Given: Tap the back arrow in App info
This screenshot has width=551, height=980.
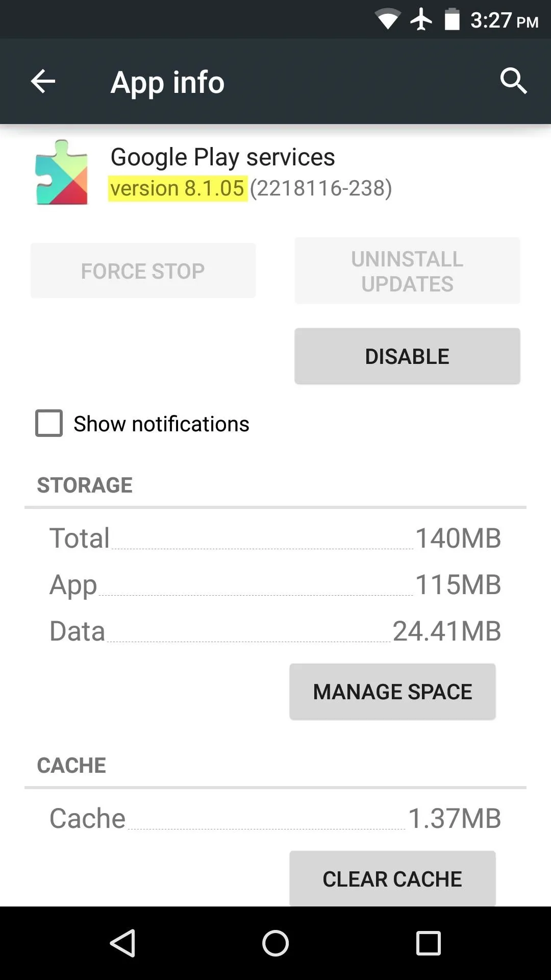Looking at the screenshot, I should pos(43,81).
